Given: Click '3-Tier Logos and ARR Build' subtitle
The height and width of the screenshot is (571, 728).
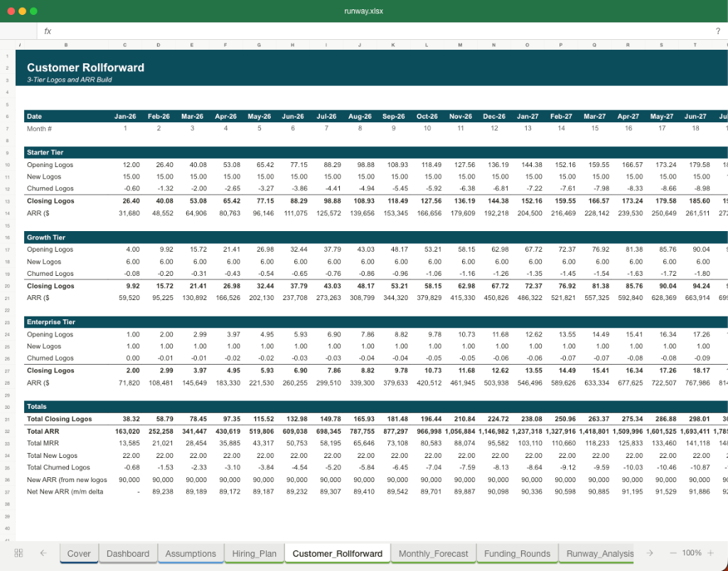Looking at the screenshot, I should [69, 80].
